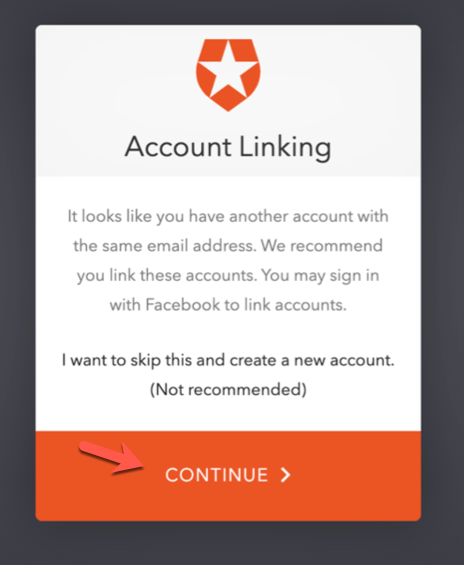The width and height of the screenshot is (464, 565).
Task: Click the '(Not recommended)' text
Action: [228, 390]
